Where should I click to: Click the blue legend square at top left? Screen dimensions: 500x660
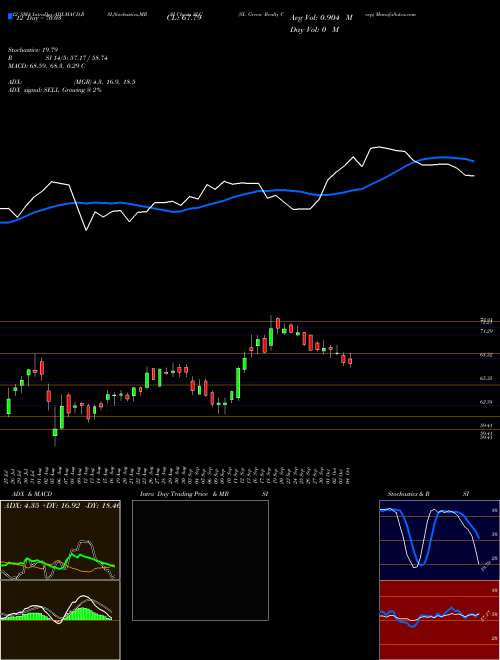10,17
